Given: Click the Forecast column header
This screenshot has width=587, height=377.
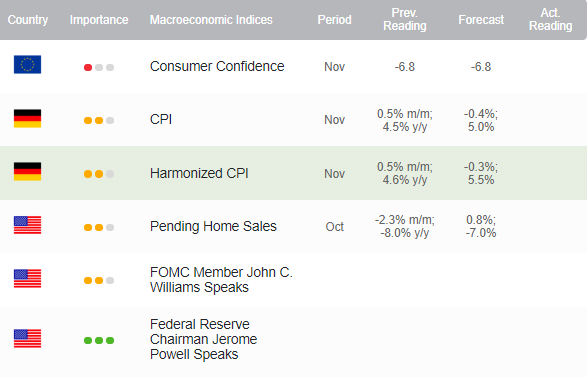Looking at the screenshot, I should click(x=481, y=20).
